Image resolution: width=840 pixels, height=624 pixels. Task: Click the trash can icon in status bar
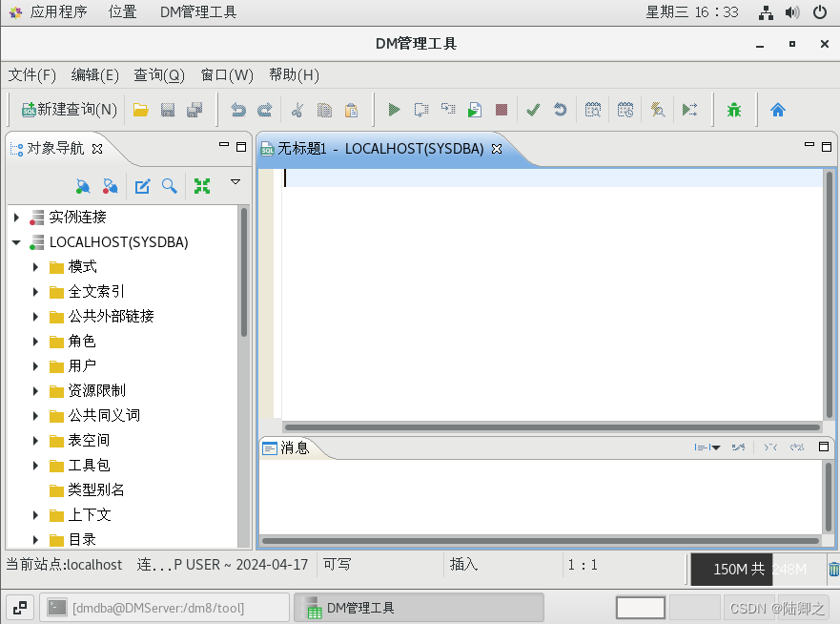[833, 569]
